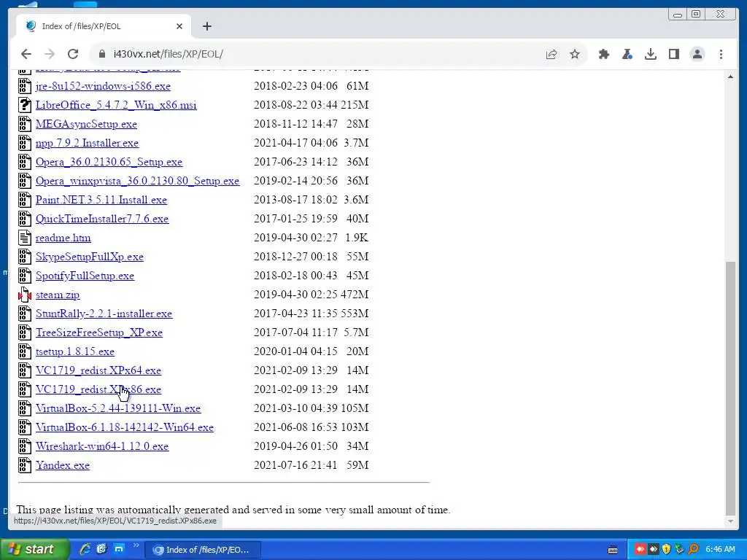
Task: Download Opera_36.0.2130.65_Setup.exe
Action: click(109, 162)
